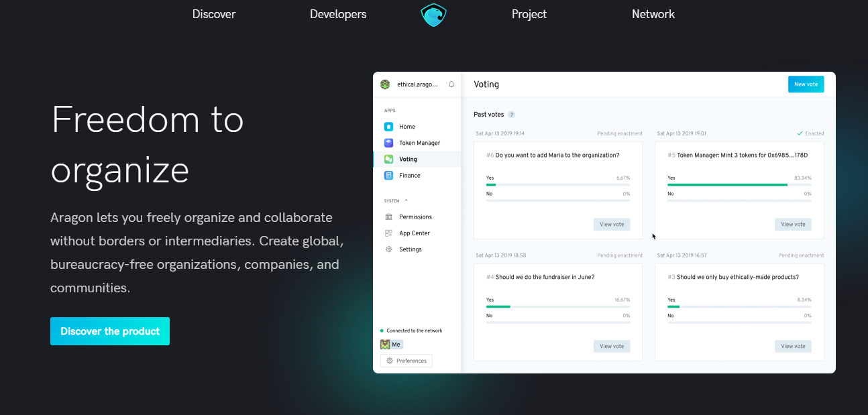
Task: Select the Home icon in the sidebar
Action: point(388,127)
